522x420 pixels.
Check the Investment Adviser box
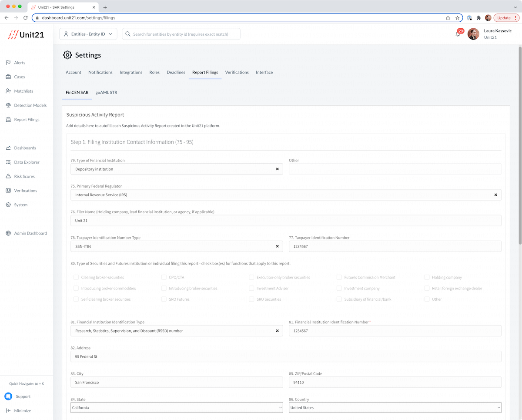251,288
